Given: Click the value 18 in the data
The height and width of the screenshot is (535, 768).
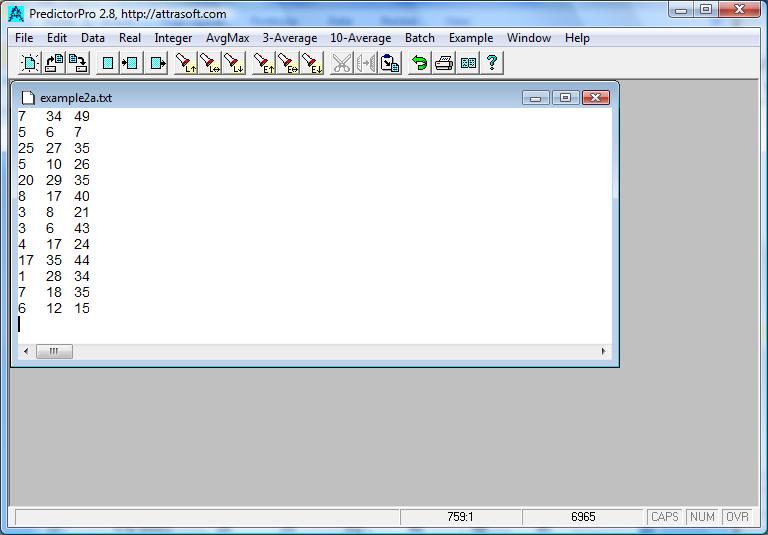Looking at the screenshot, I should click(54, 292).
